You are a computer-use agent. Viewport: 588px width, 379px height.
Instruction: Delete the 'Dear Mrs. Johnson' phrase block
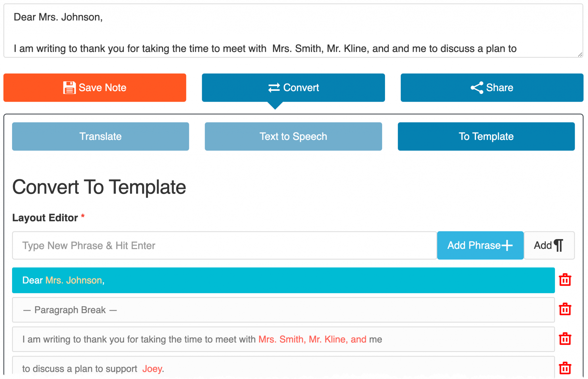point(564,280)
